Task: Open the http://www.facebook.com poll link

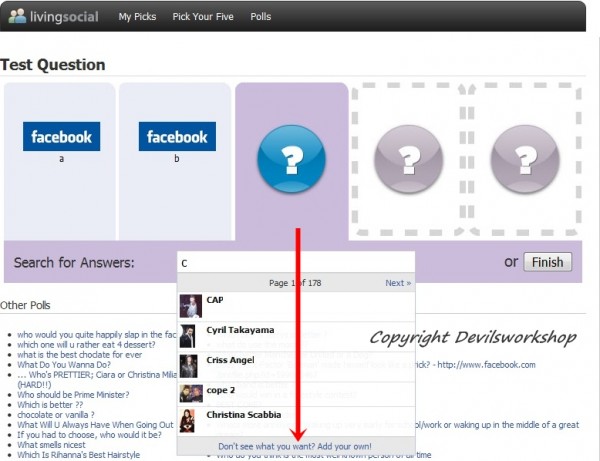Action: click(x=486, y=365)
